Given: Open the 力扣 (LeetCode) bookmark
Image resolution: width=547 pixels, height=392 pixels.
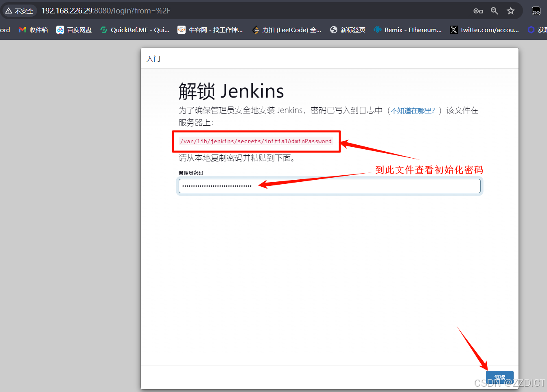Looking at the screenshot, I should click(x=287, y=30).
